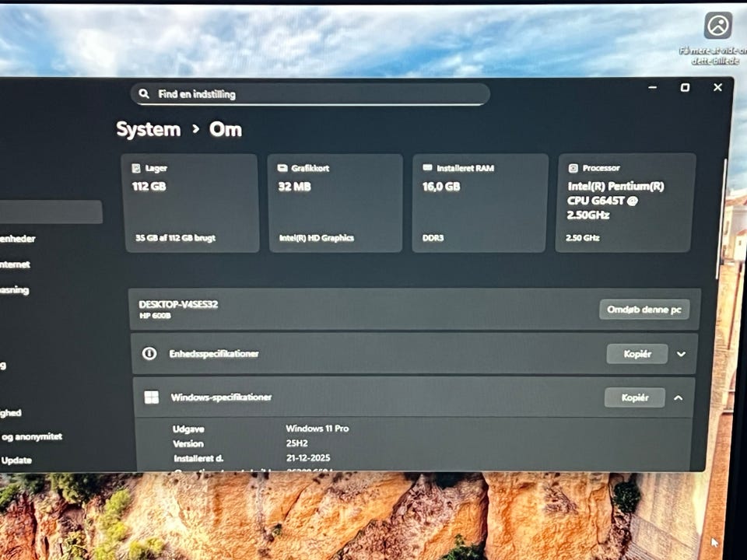Click the 'DDR3' memory type text
This screenshot has height=560, width=747.
[x=433, y=238]
